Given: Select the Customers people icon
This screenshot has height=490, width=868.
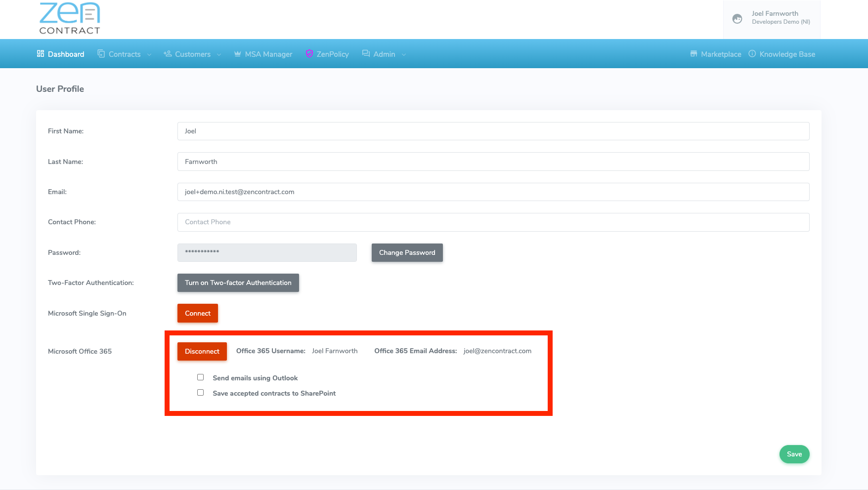Looking at the screenshot, I should pos(168,53).
